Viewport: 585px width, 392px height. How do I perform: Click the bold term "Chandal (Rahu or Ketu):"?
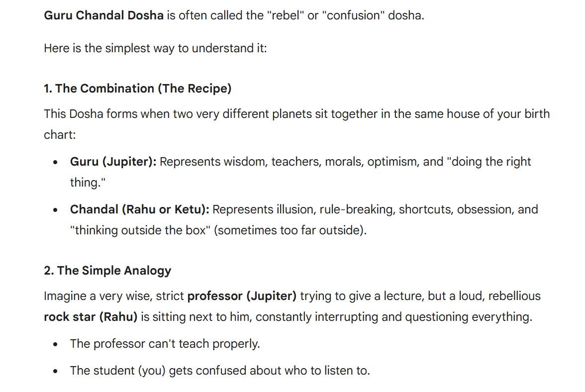(140, 209)
